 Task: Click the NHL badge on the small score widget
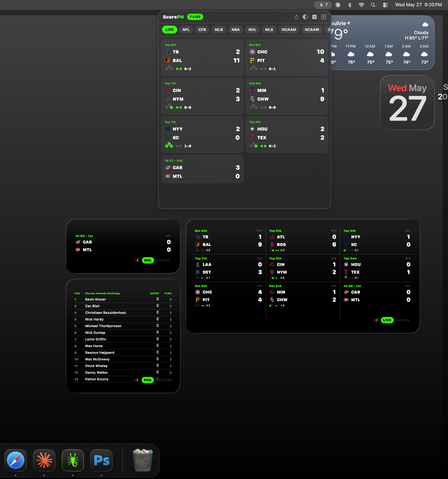tap(148, 260)
